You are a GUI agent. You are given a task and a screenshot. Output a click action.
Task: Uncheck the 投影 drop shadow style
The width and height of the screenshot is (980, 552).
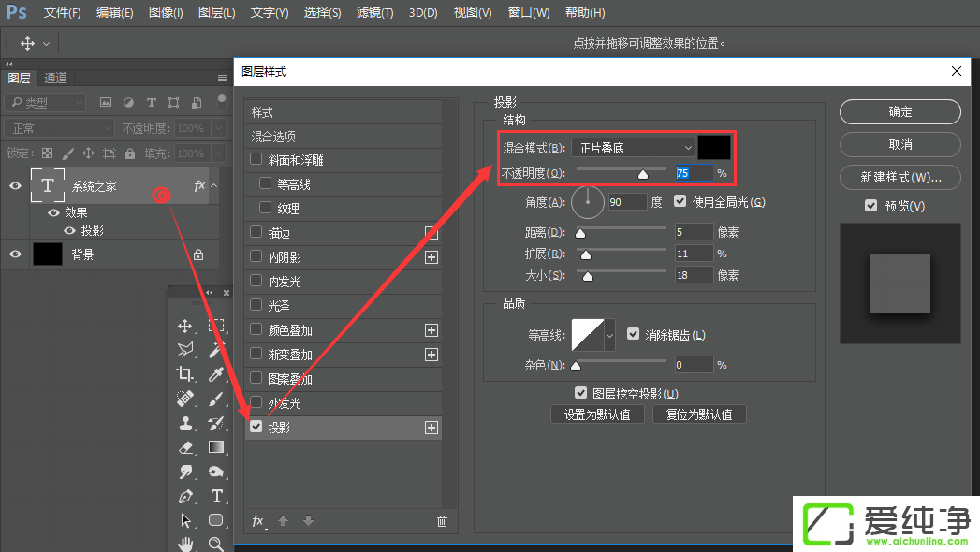[x=256, y=427]
